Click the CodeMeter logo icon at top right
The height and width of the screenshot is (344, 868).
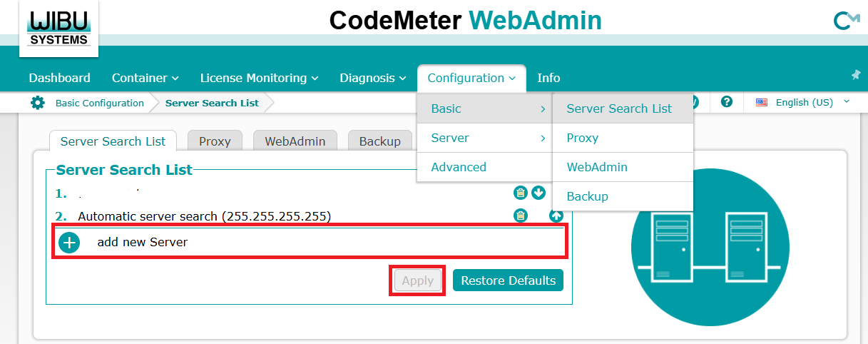click(846, 21)
